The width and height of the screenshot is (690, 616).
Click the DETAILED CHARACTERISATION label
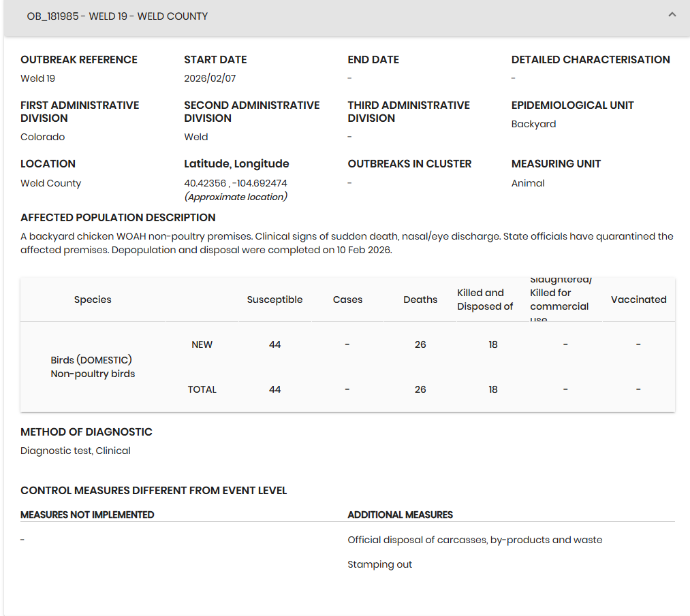pyautogui.click(x=591, y=59)
